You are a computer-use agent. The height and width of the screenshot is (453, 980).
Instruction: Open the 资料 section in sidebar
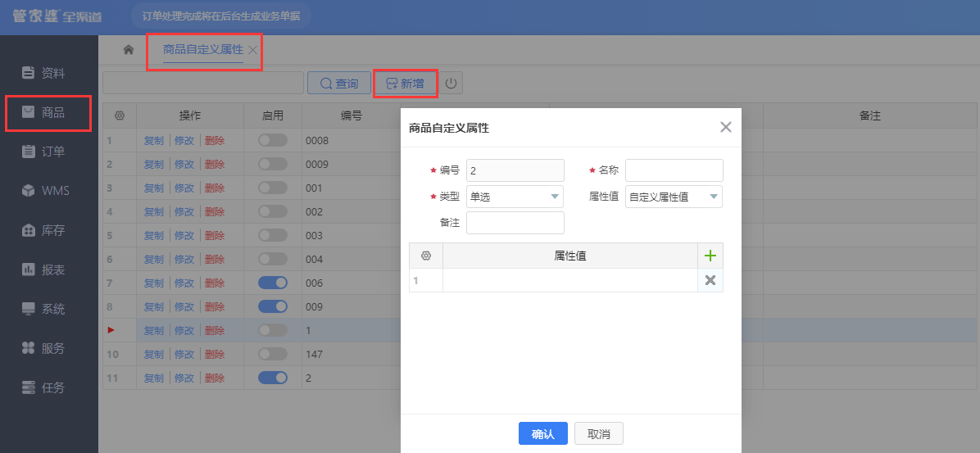pyautogui.click(x=43, y=73)
